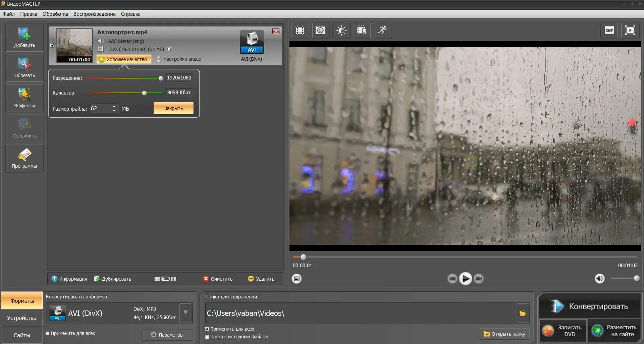Image resolution: width=644 pixels, height=344 pixels.
Task: Click the AVI format icon for Автопортрет.mp4
Action: point(252,42)
